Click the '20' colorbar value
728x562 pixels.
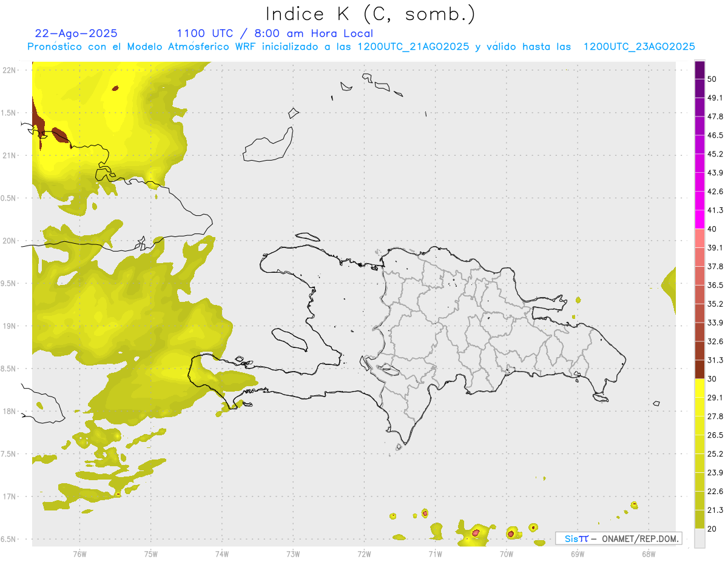pos(712,529)
